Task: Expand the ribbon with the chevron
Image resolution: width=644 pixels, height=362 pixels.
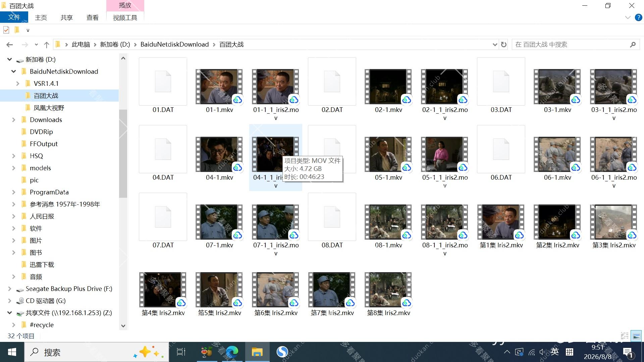Action: pos(628,17)
